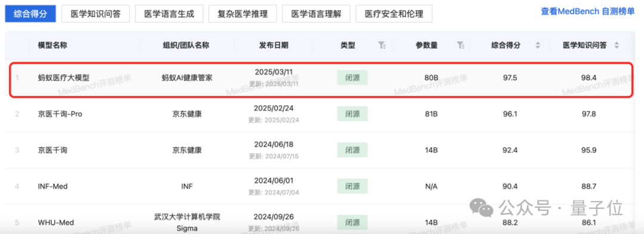Open the 查看MedBench 自测榜单 link
Image resolution: width=644 pixels, height=234 pixels.
[588, 12]
